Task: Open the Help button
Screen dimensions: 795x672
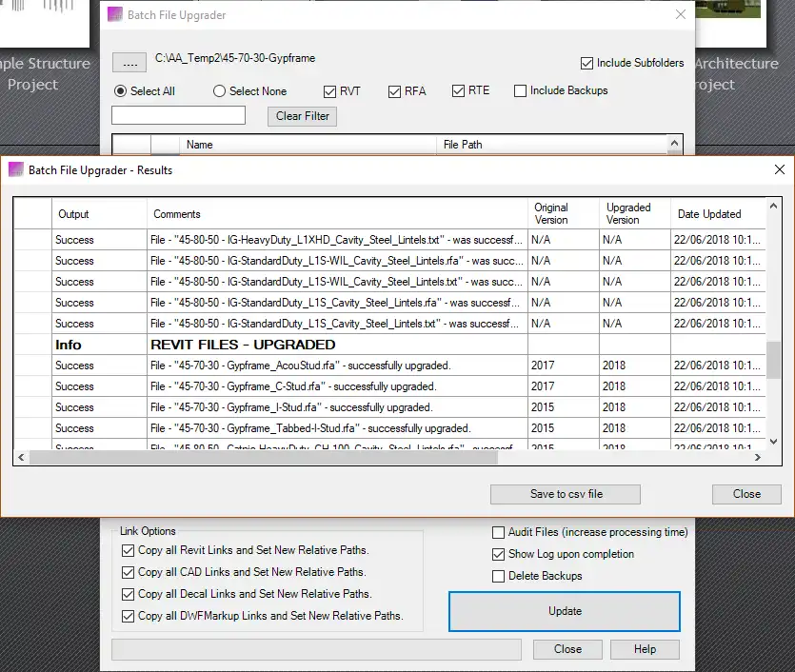Action: point(645,649)
